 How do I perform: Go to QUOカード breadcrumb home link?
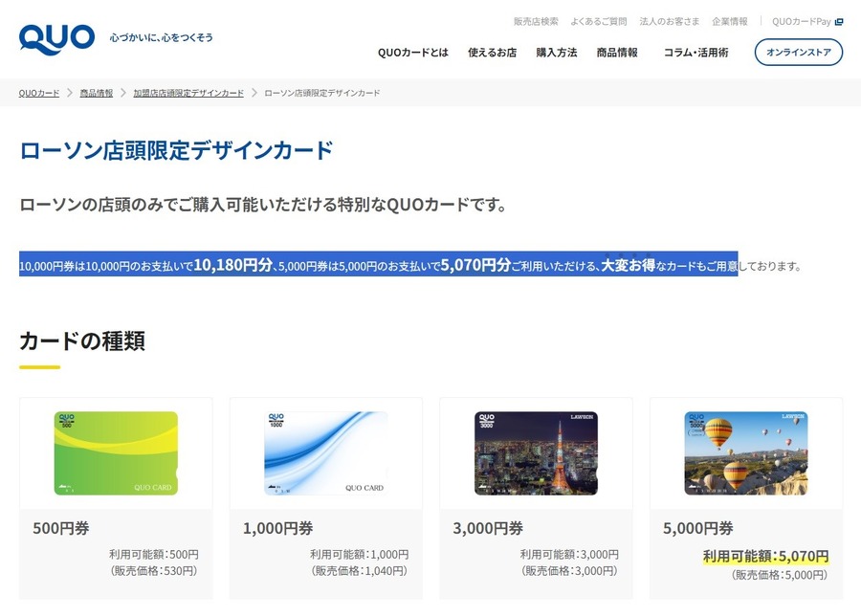pyautogui.click(x=39, y=93)
